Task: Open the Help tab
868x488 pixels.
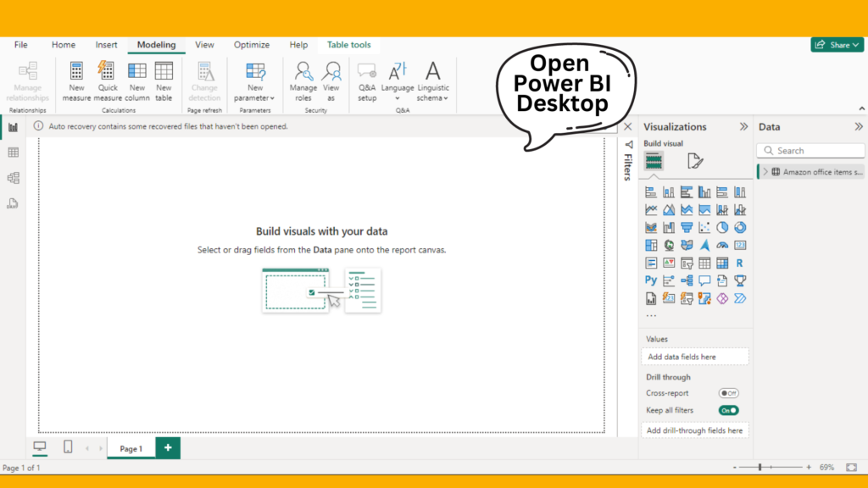Action: coord(298,45)
